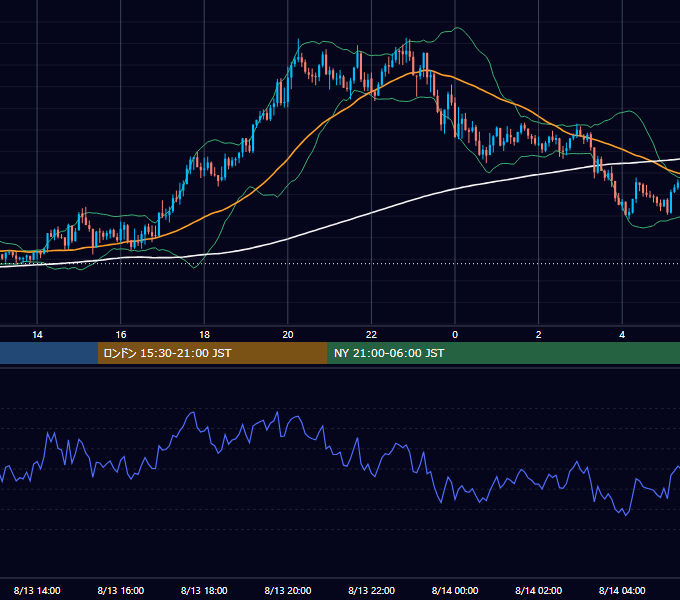
Task: Click the 8/13 18:00 date label
Action: tap(204, 590)
